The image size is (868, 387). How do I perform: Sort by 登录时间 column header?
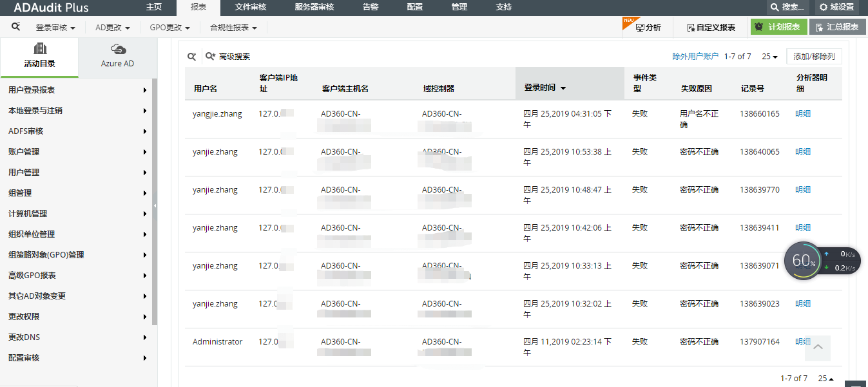[x=545, y=88]
